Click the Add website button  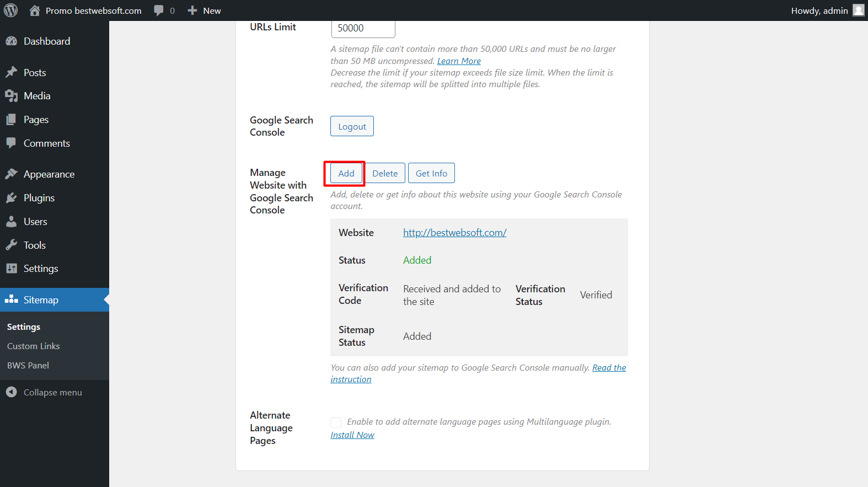point(346,173)
